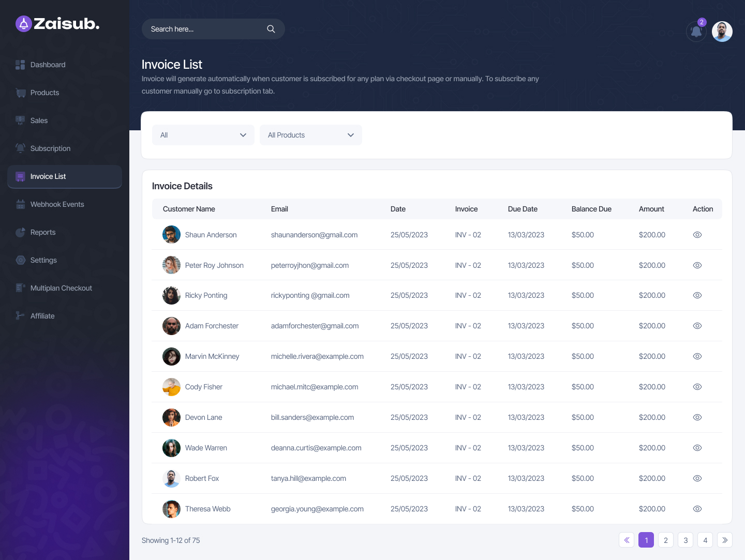Image resolution: width=745 pixels, height=560 pixels.
Task: Open the notification bell with badge
Action: point(696,32)
